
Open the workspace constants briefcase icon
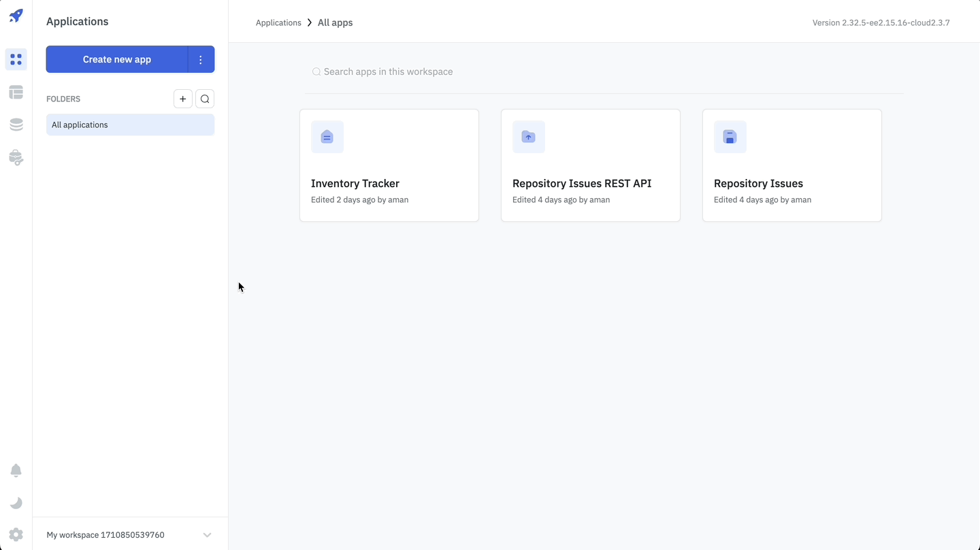pyautogui.click(x=16, y=157)
